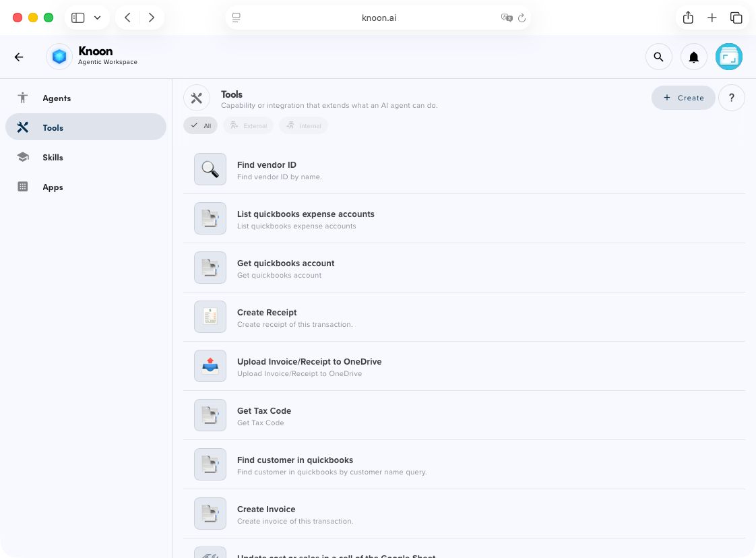Click the Create Receipt tool icon

[210, 317]
